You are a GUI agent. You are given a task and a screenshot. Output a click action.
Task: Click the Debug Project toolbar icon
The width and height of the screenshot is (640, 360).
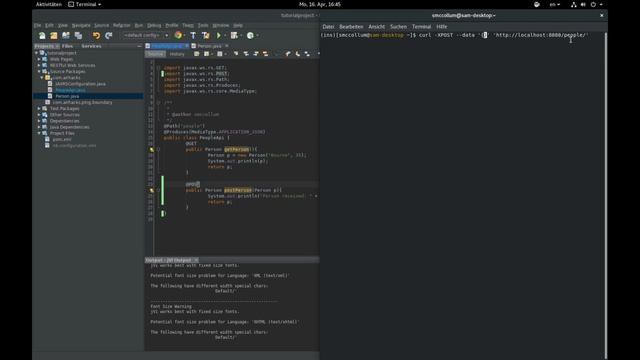point(234,36)
